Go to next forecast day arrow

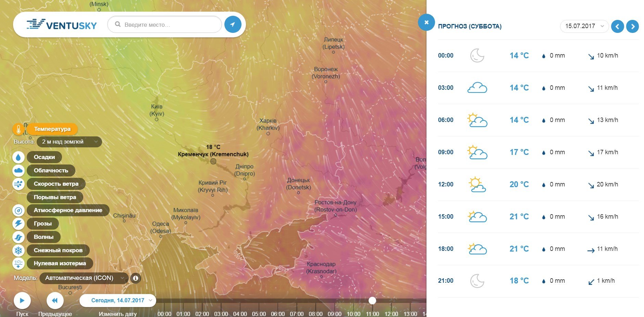[x=632, y=26]
